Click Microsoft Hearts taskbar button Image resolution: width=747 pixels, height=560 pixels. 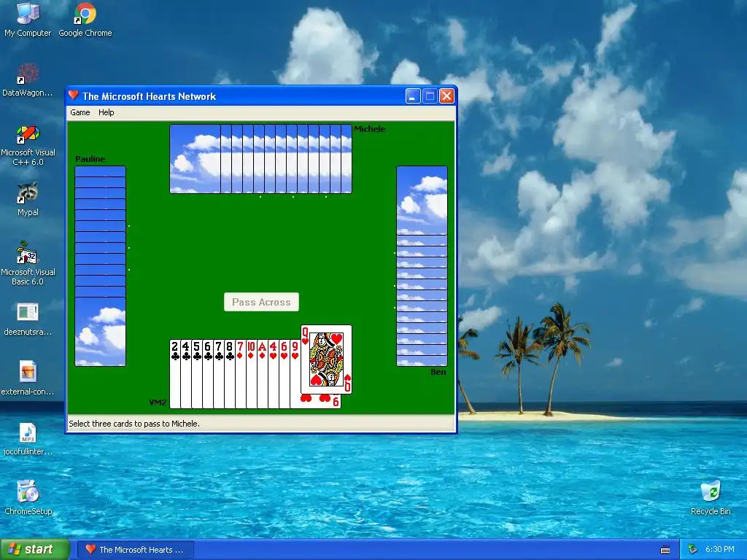(x=135, y=550)
